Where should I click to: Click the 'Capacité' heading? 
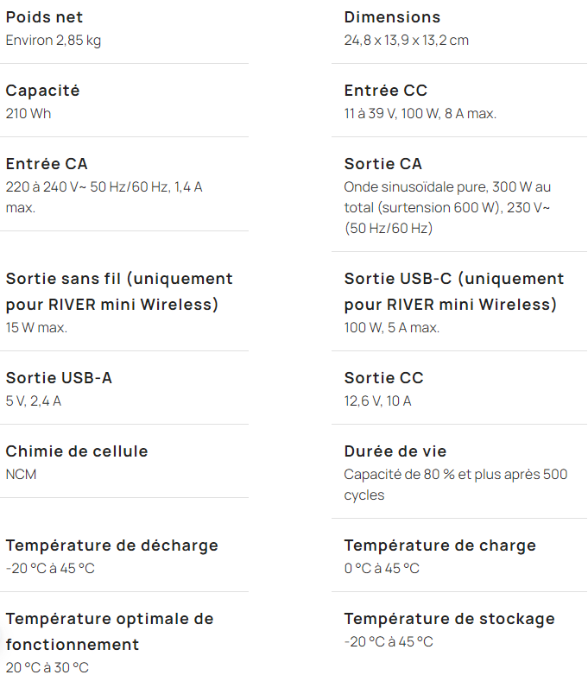tap(42, 91)
